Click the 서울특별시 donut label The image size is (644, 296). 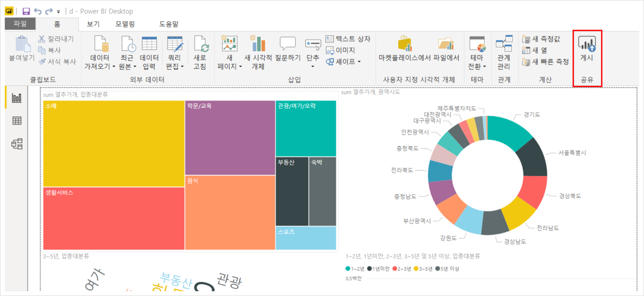(573, 153)
